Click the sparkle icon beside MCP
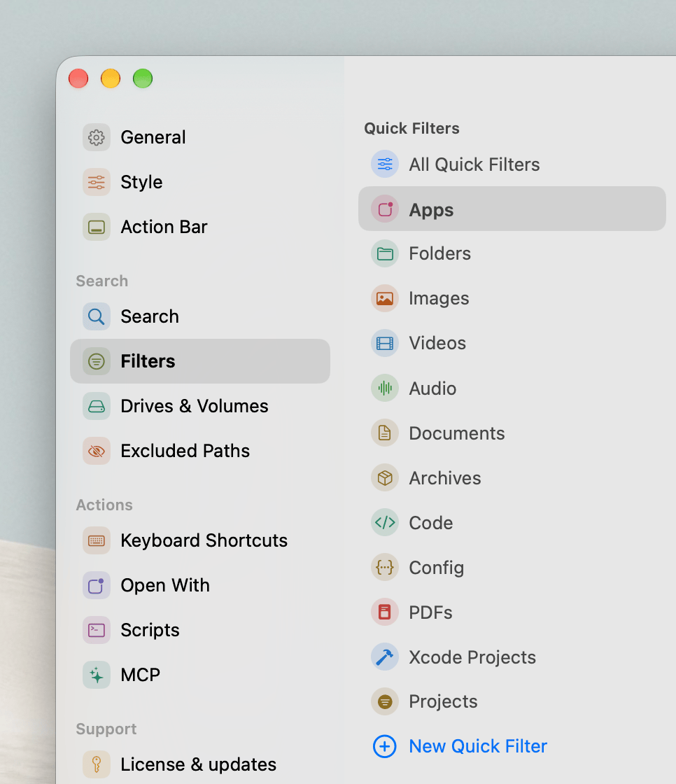Image resolution: width=676 pixels, height=784 pixels. coord(97,675)
